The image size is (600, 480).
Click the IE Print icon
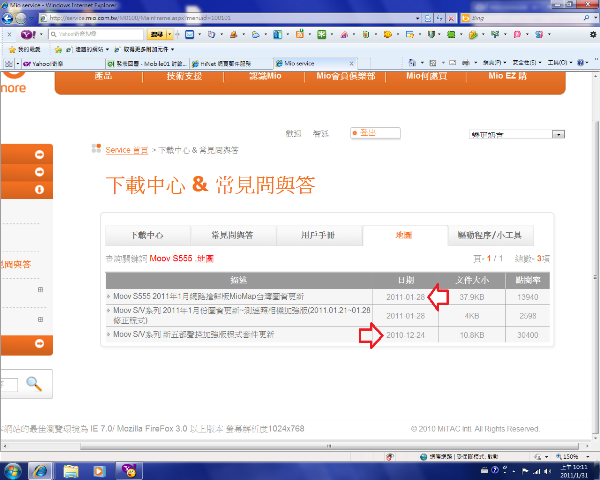[x=466, y=62]
